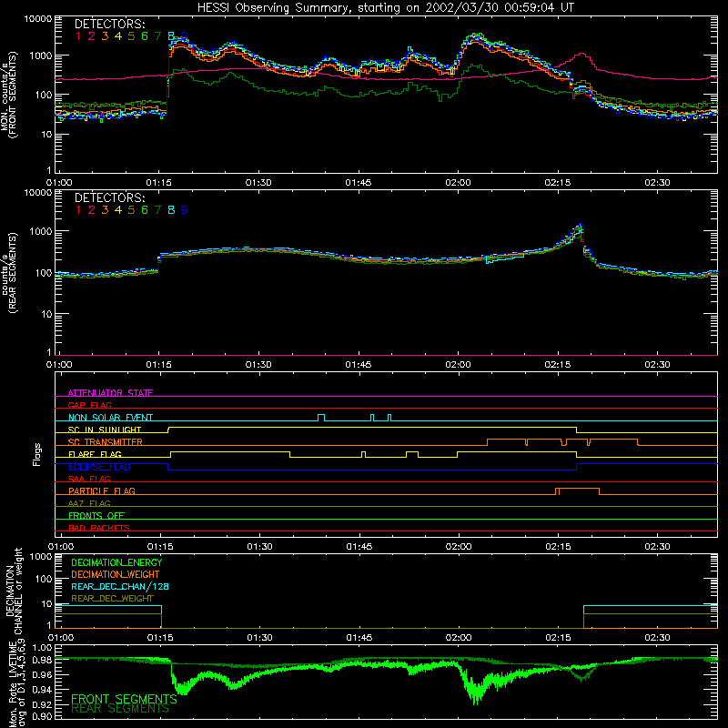Click the first NON SOLAR EVENT pulse near 01:40

(321, 418)
